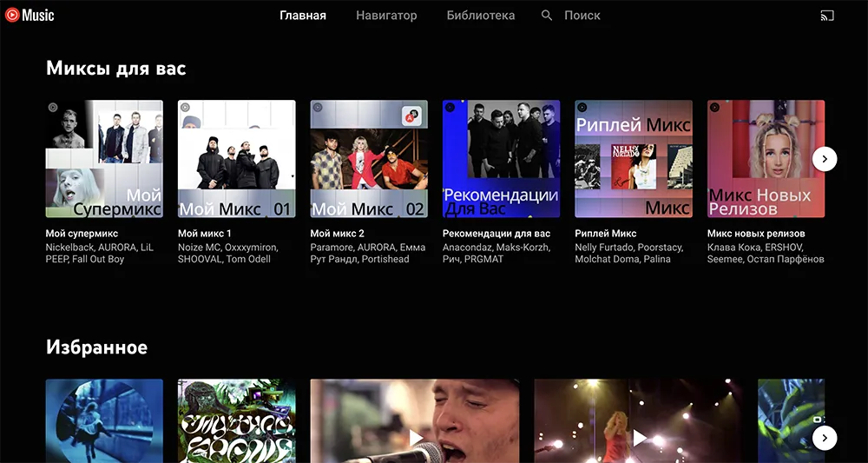Click artists text 'Anacondaz, Maks-Korzh'
This screenshot has width=868, height=463.
pyautogui.click(x=496, y=248)
